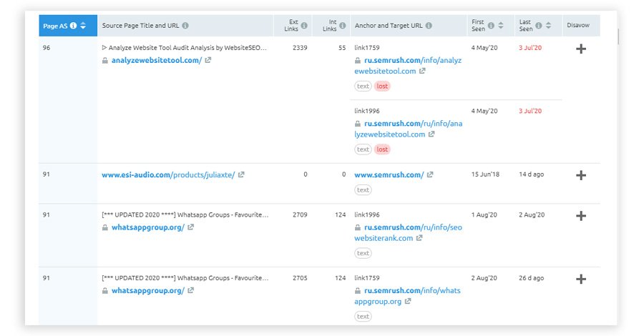Open www.esi-audio.com/products/juliaxte/ link
Image resolution: width=644 pixels, height=336 pixels.
click(x=168, y=174)
